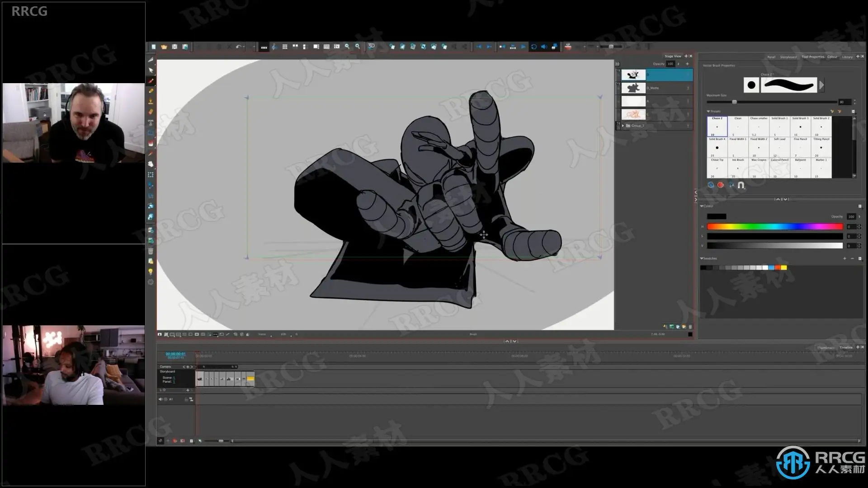Select the D_Matte layer thumbnail
This screenshot has height=488, width=868.
(x=633, y=88)
